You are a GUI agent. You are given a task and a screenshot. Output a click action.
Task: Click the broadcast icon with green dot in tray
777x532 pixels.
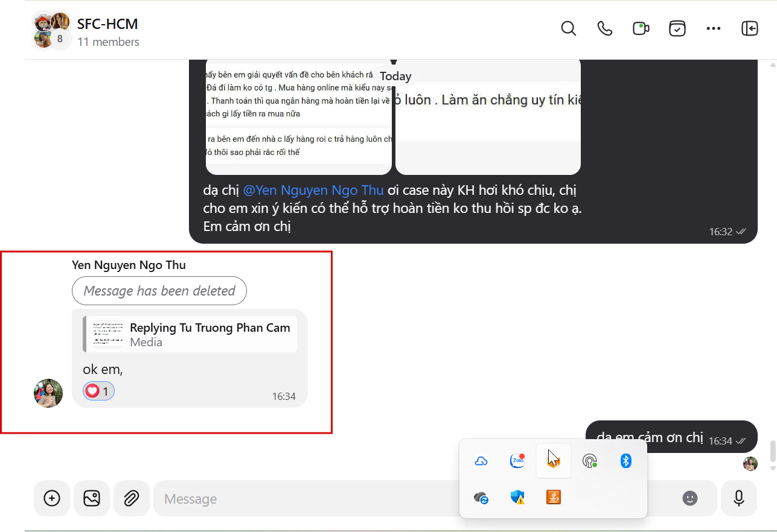tap(590, 461)
